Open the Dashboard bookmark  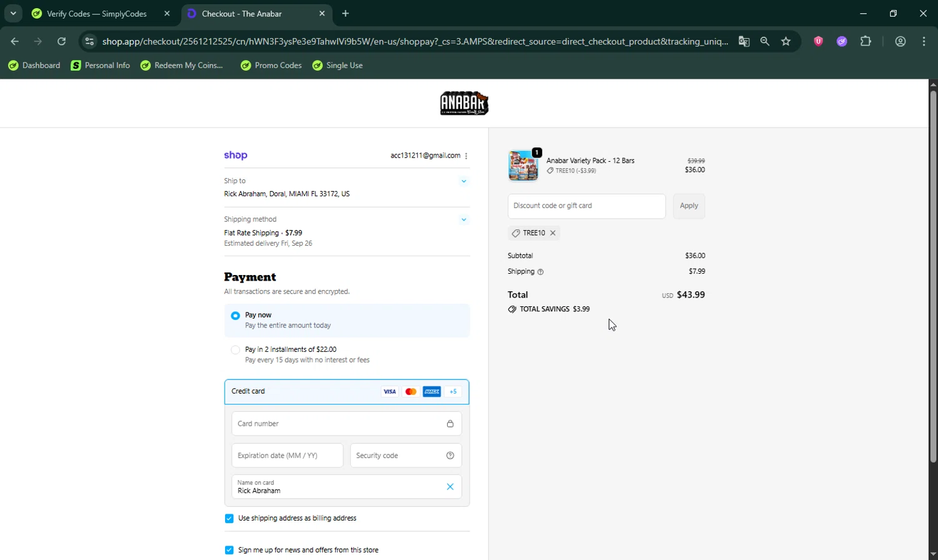pos(34,65)
